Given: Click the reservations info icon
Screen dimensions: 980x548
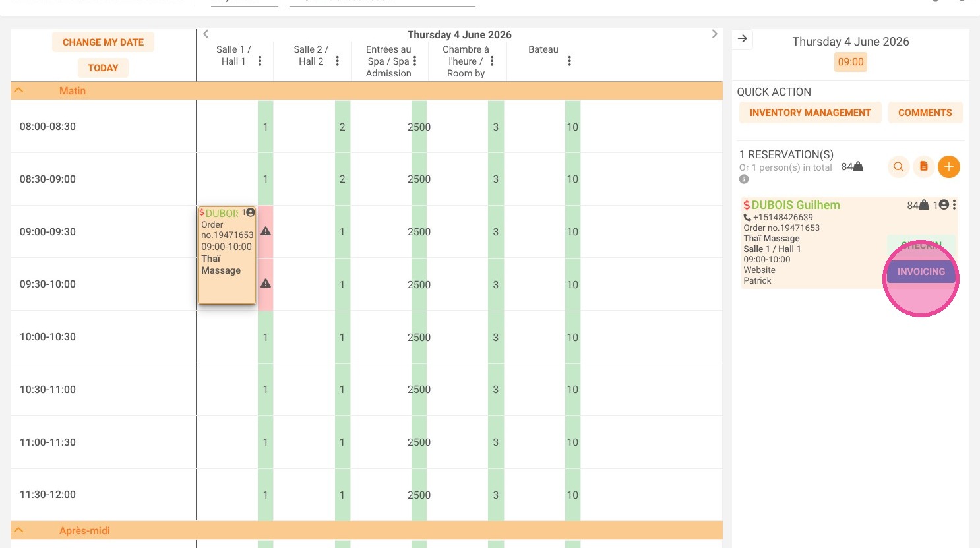Looking at the screenshot, I should coord(744,179).
